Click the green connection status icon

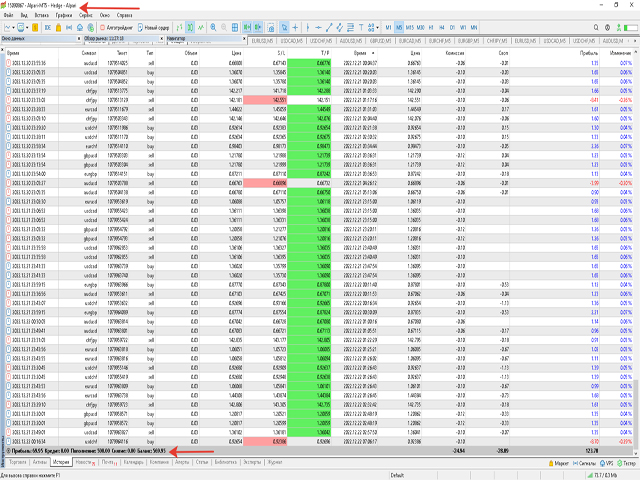[619, 27]
